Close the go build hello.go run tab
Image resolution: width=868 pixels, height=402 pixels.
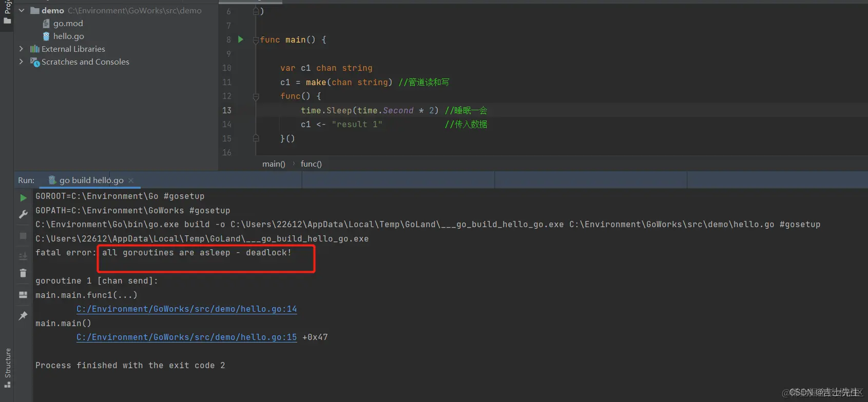tap(131, 180)
